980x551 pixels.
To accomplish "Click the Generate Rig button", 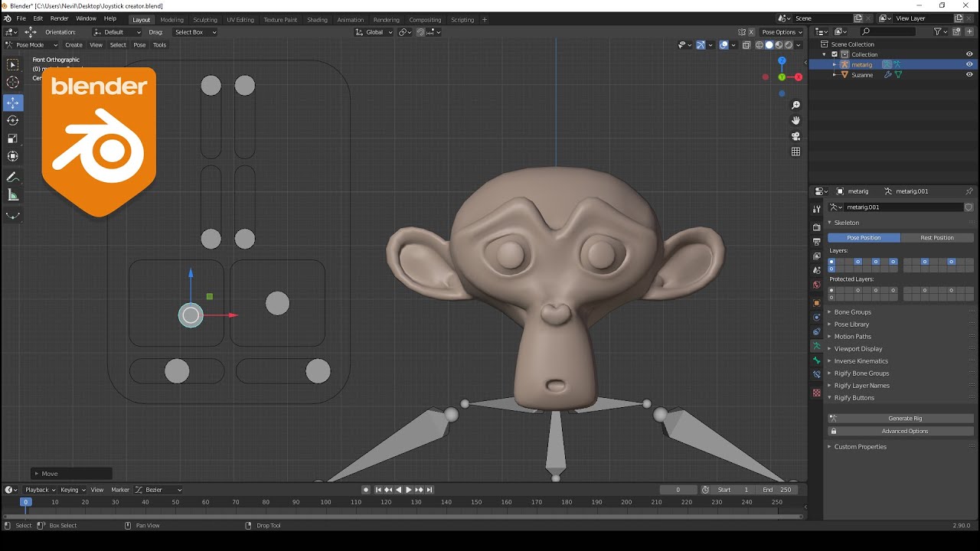I will (x=900, y=419).
